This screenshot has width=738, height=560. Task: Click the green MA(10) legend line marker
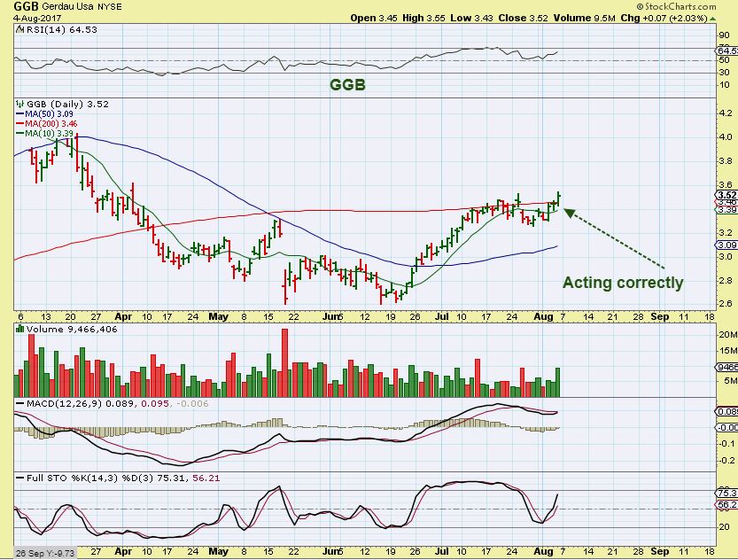(x=20, y=134)
